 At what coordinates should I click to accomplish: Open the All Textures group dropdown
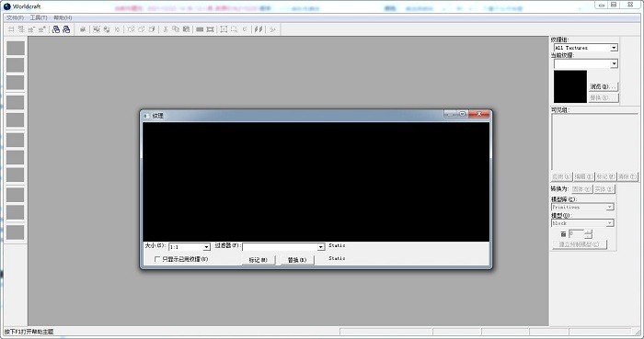(x=586, y=48)
